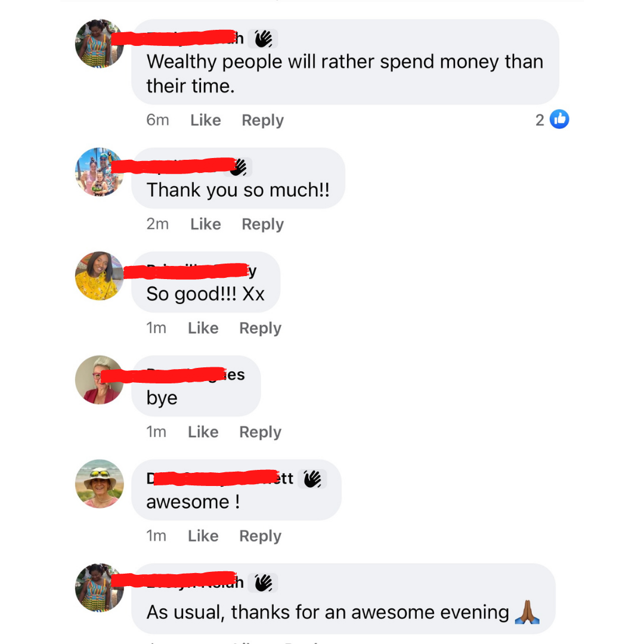Like the 'awesome !' comment
Viewport: 644px width, 644px height.
tap(203, 535)
